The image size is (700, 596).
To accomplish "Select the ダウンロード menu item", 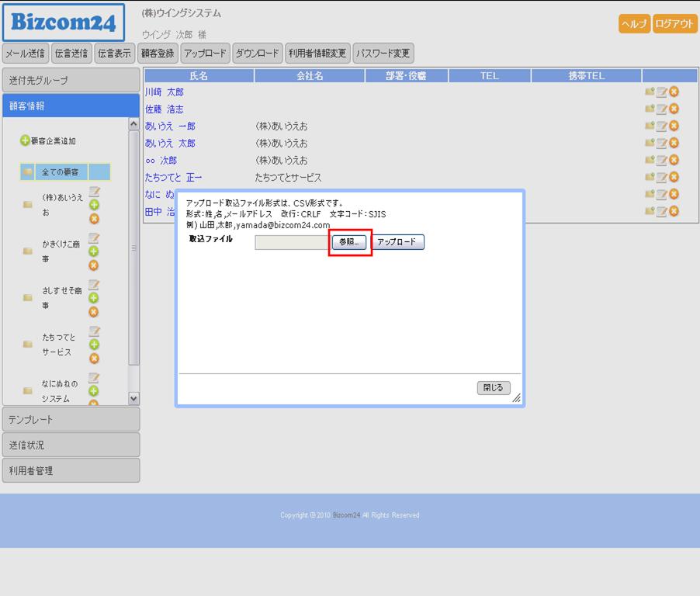I will [x=257, y=54].
